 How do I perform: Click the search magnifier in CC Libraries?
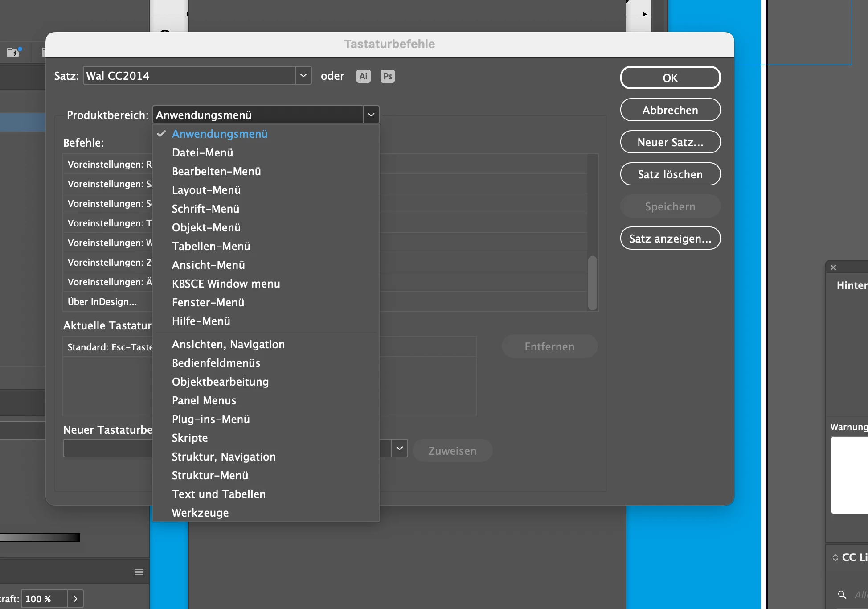coord(842,594)
